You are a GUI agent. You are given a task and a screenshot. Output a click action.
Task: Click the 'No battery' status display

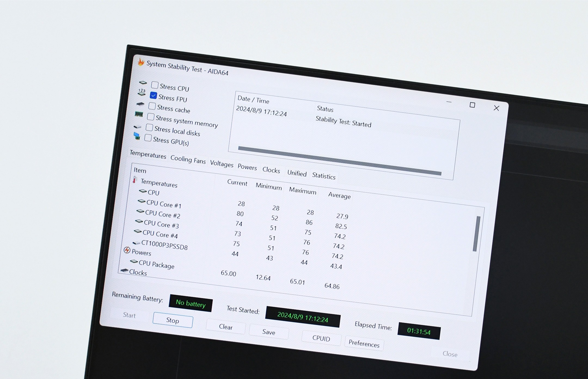(191, 303)
